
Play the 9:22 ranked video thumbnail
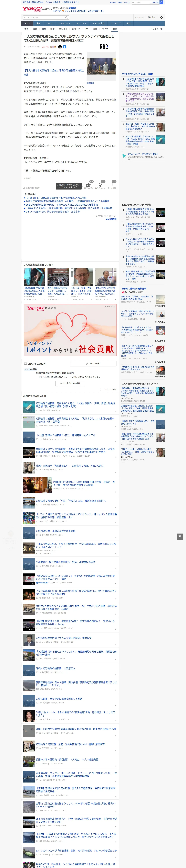coord(160,212)
